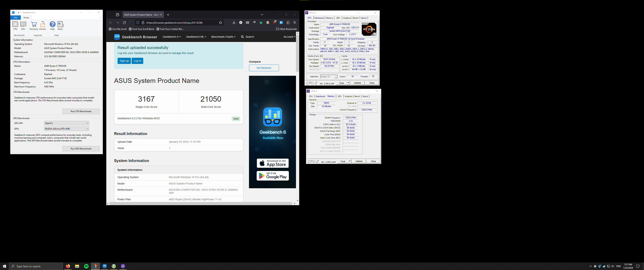The image size is (644, 270).
Task: Click the Give Me Scroll bookmark
Action: point(118,29)
